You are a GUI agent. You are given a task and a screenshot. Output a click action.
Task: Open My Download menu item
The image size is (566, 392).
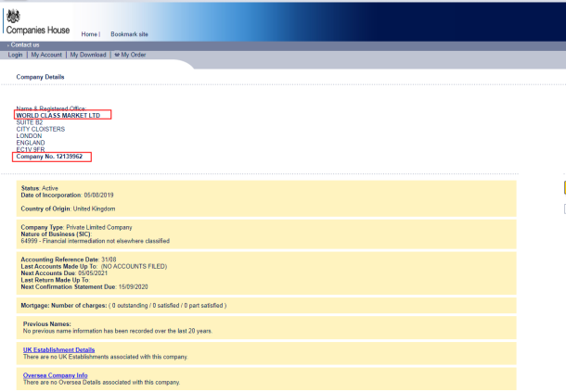pos(88,55)
